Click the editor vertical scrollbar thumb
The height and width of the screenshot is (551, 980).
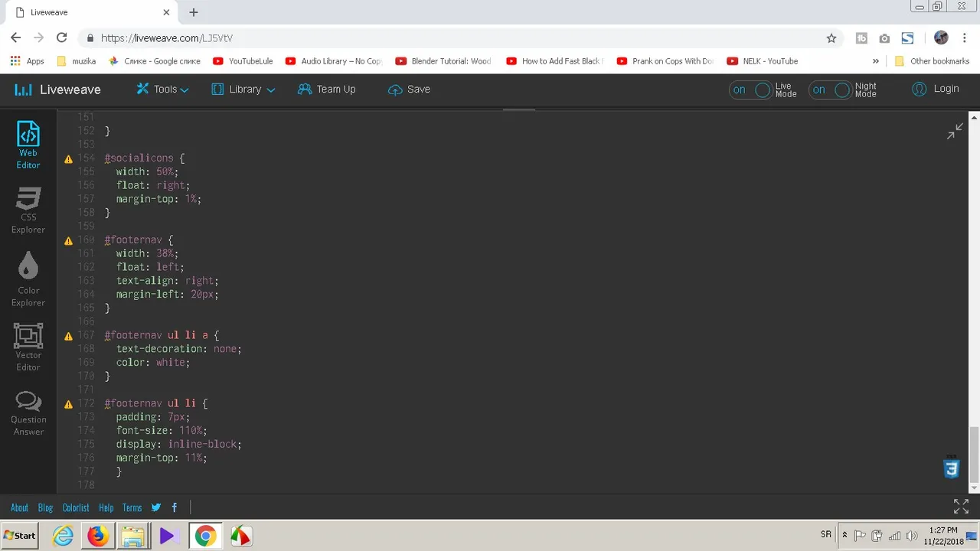(x=974, y=452)
